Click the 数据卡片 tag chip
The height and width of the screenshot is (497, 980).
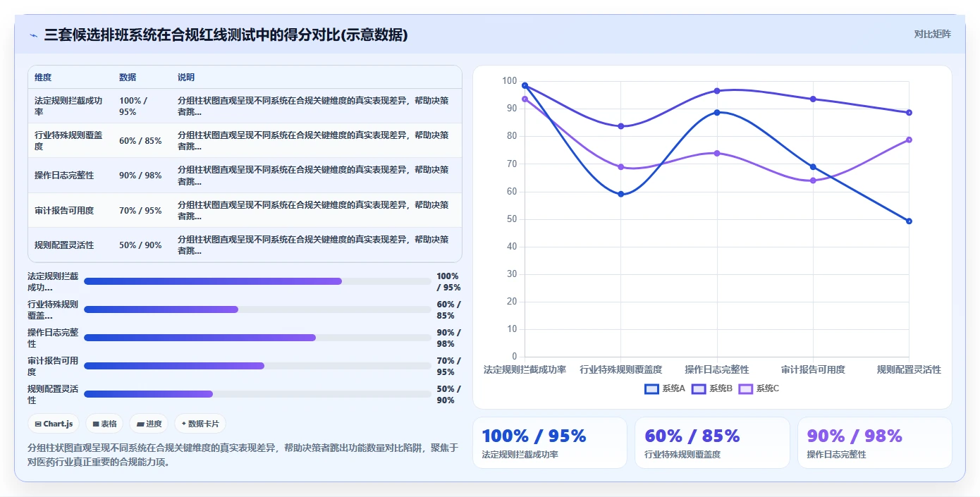[x=200, y=424]
